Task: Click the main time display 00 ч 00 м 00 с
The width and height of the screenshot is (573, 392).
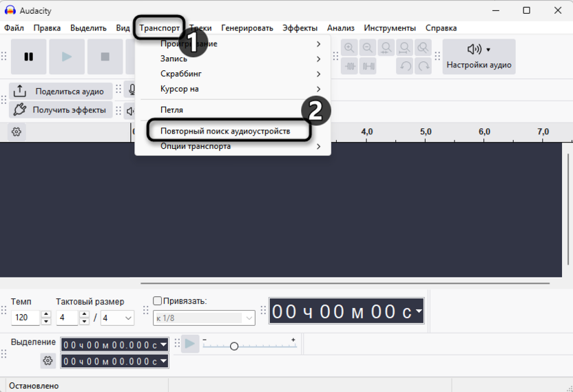Action: point(346,311)
